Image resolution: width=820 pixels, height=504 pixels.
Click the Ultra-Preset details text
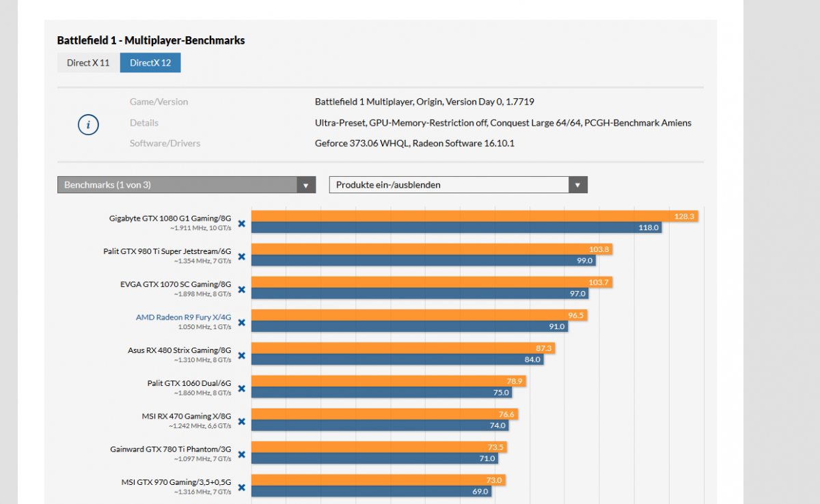[x=503, y=123]
